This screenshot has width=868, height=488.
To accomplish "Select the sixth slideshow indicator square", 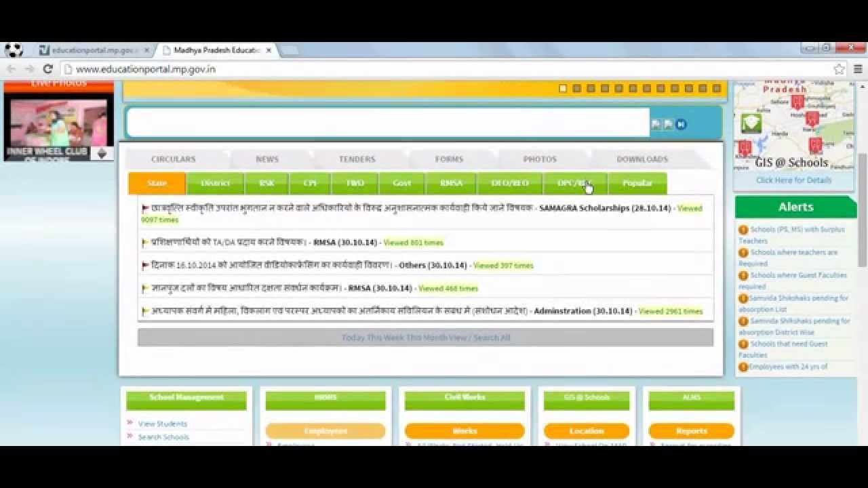I will 633,88.
